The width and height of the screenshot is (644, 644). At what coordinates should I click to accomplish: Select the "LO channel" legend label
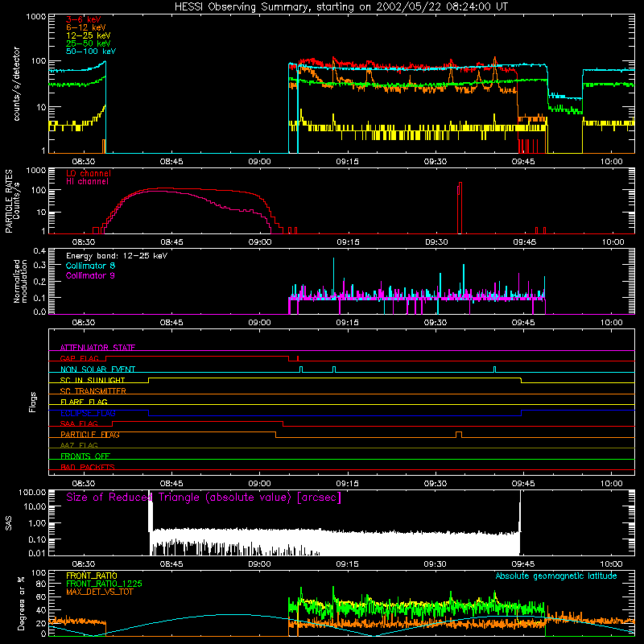[89, 173]
